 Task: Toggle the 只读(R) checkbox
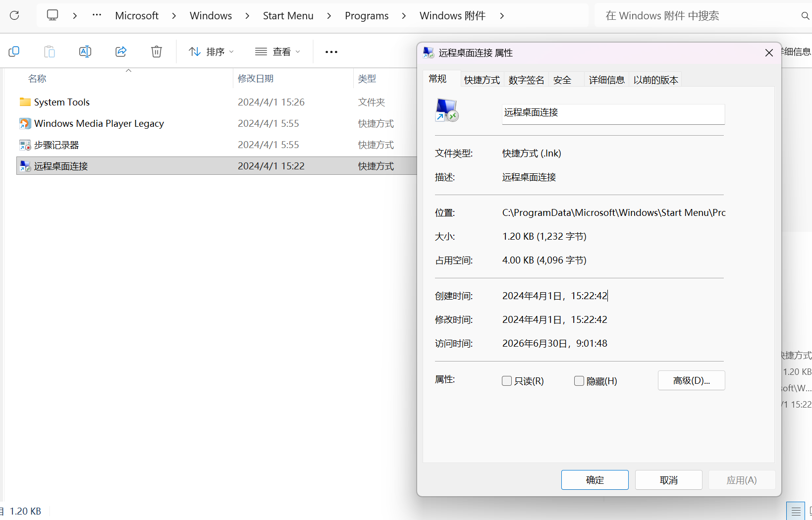pos(507,381)
